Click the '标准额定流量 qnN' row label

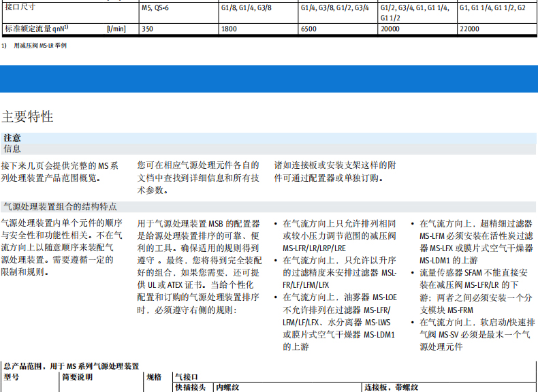pyautogui.click(x=36, y=29)
